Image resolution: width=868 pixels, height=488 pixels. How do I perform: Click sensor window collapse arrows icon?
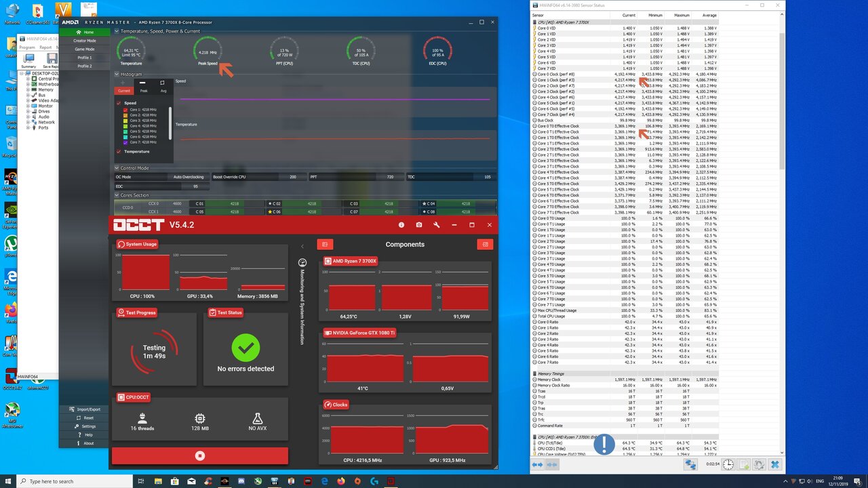(x=552, y=464)
